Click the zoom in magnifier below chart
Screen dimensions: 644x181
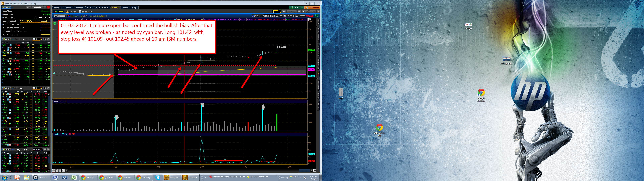point(57,170)
